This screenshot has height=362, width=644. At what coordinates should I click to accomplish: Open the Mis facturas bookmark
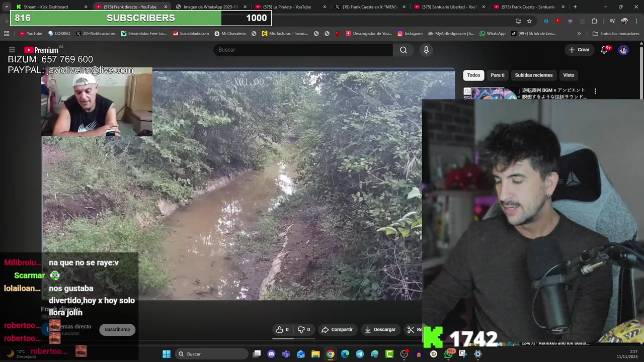click(x=285, y=33)
